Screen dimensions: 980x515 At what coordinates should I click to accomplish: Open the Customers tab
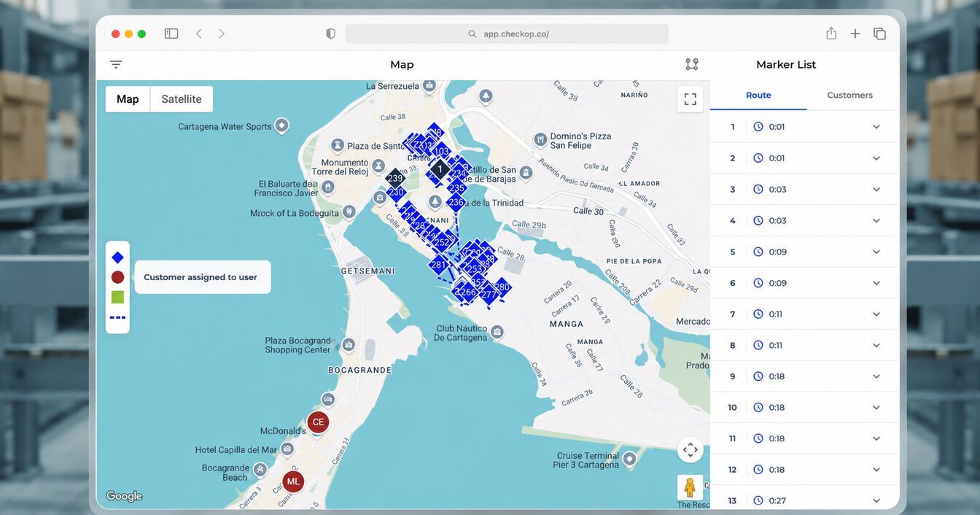(849, 95)
